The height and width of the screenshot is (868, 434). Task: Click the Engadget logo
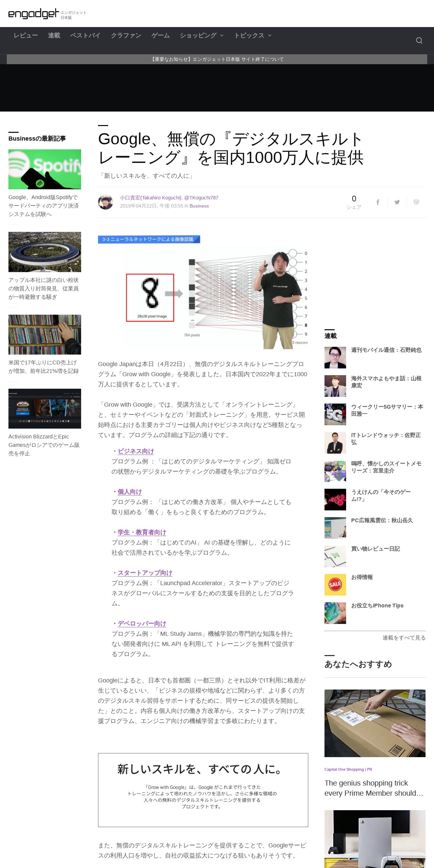[x=34, y=14]
